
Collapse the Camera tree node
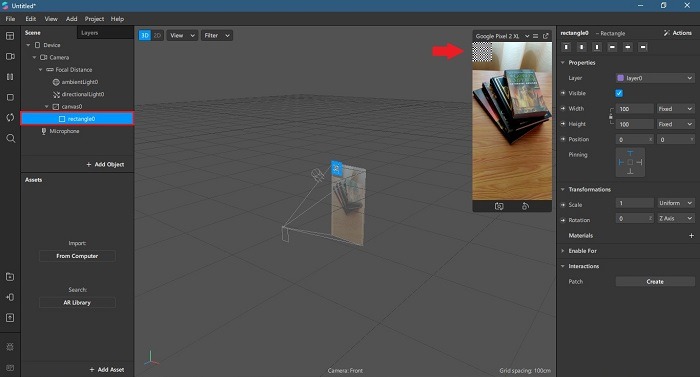34,57
